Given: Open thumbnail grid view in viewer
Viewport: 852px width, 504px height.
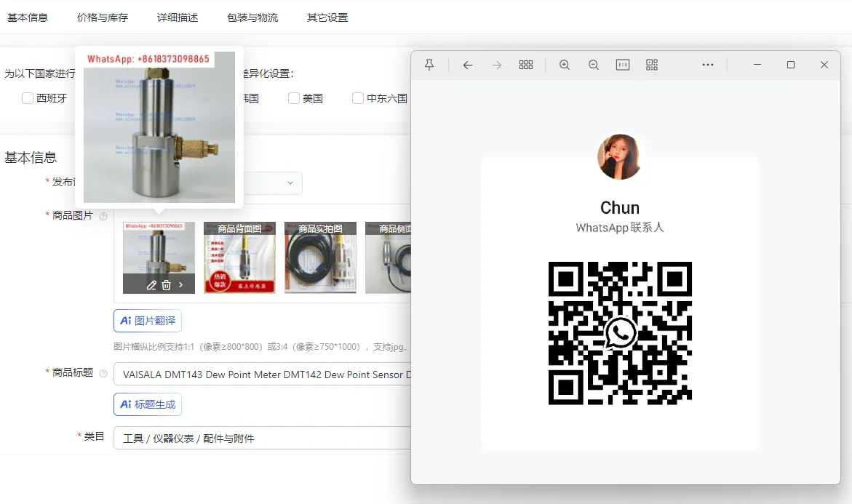Looking at the screenshot, I should click(x=526, y=65).
